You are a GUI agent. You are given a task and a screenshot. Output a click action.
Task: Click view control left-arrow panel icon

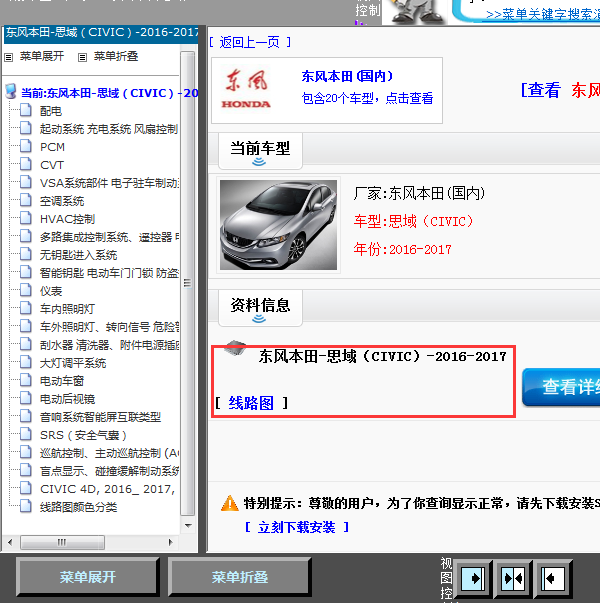point(553,579)
